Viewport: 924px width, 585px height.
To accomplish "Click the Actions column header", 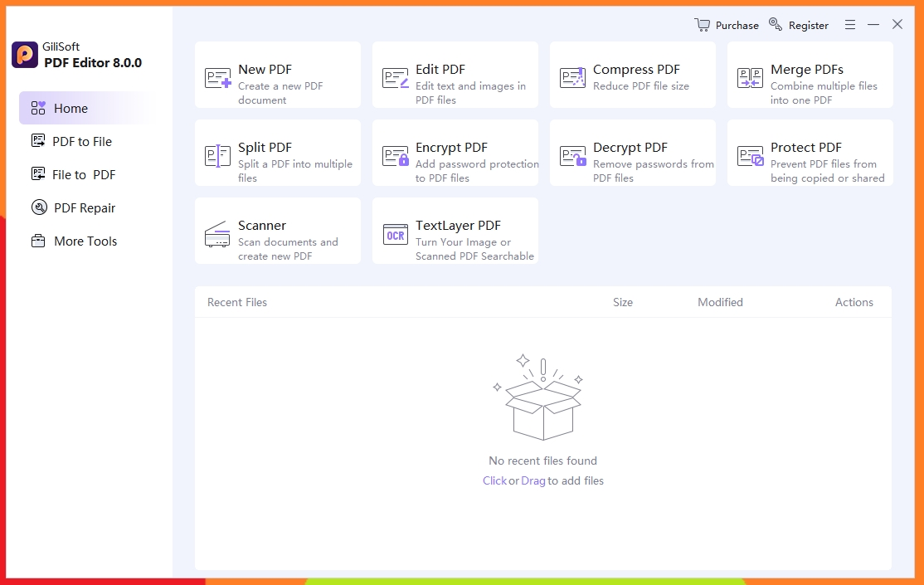I will [x=853, y=302].
